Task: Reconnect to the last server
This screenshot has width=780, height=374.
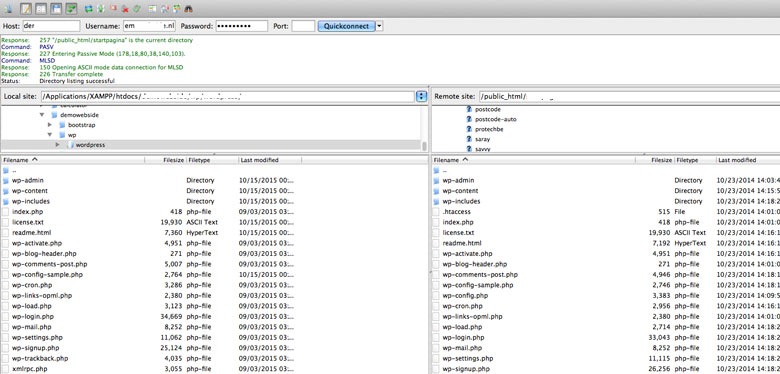Action: 137,8
